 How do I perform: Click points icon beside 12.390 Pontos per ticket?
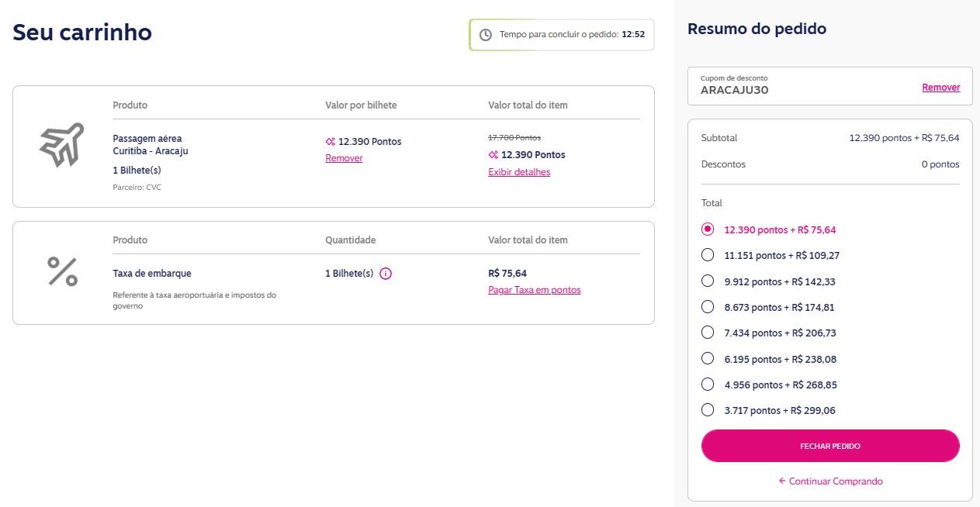331,142
